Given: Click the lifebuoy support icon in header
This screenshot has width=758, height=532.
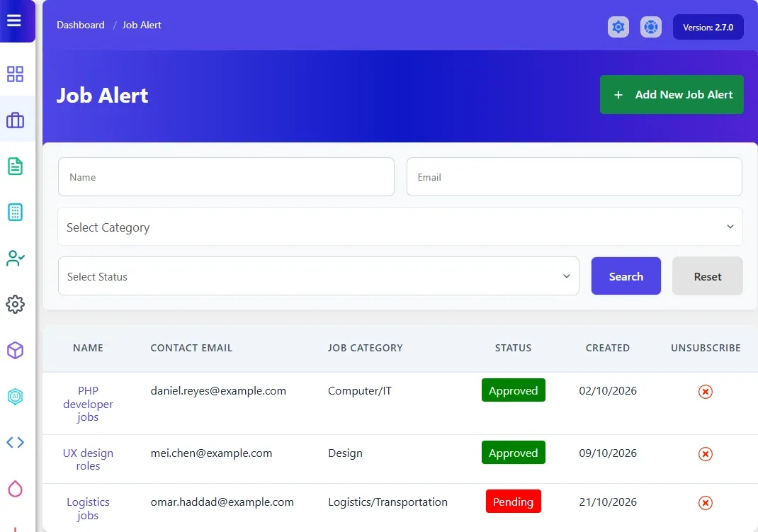Looking at the screenshot, I should [651, 27].
